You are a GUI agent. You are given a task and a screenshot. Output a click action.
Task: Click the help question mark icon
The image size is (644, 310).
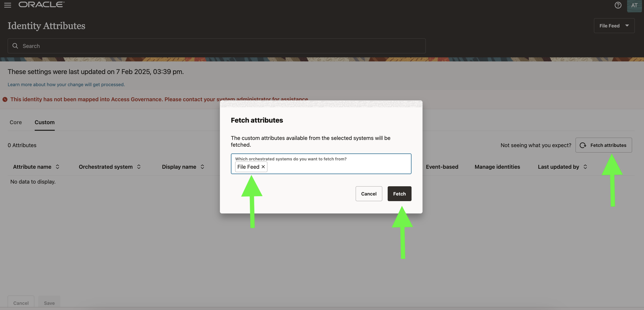(x=618, y=5)
